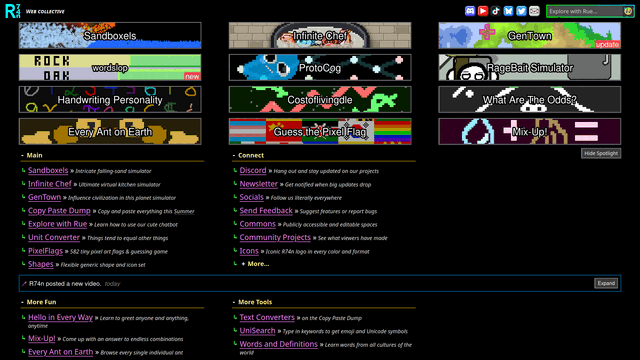This screenshot has width=640, height=360.
Task: Open the Socials link
Action: 251,198
